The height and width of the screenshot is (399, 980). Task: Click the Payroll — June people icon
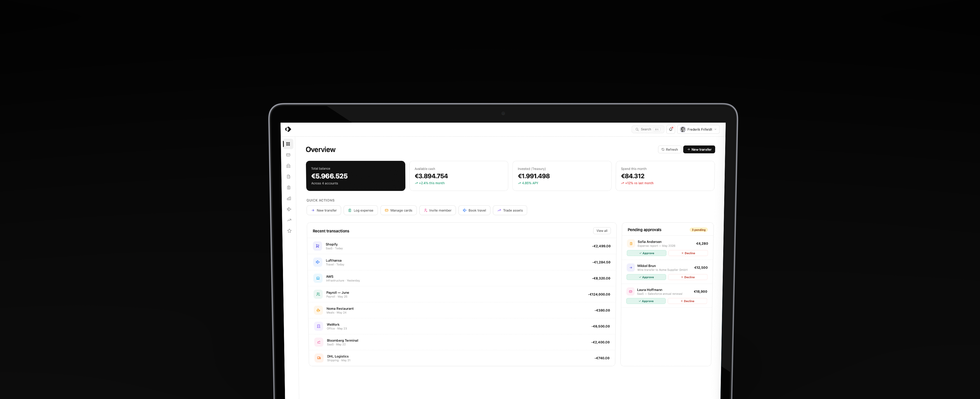pyautogui.click(x=318, y=294)
